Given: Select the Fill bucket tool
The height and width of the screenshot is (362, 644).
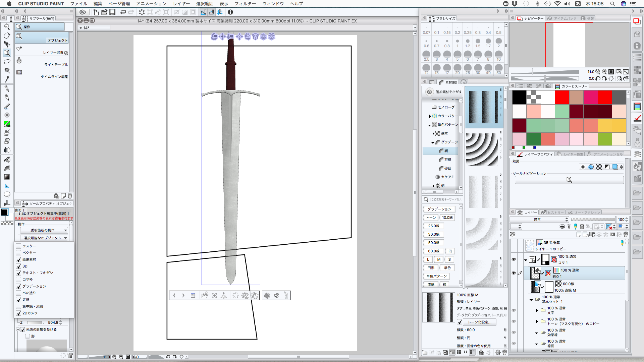Looking at the screenshot, I should click(7, 160).
